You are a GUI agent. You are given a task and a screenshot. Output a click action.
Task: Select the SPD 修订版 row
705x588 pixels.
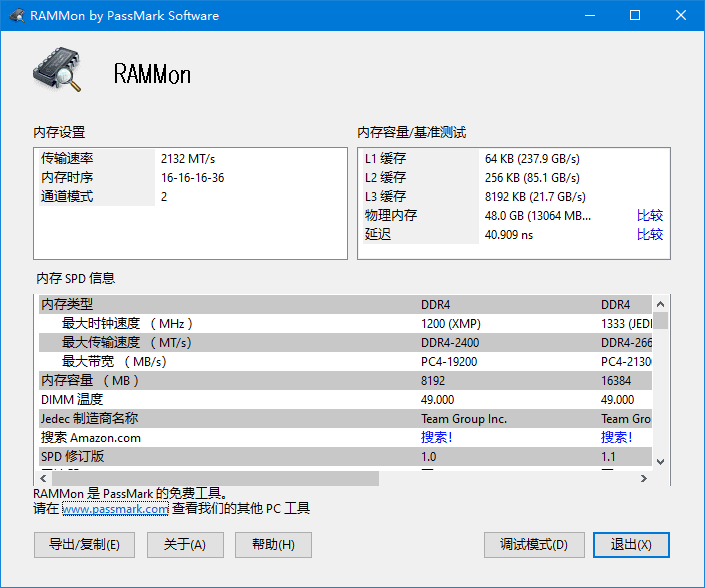(346, 456)
